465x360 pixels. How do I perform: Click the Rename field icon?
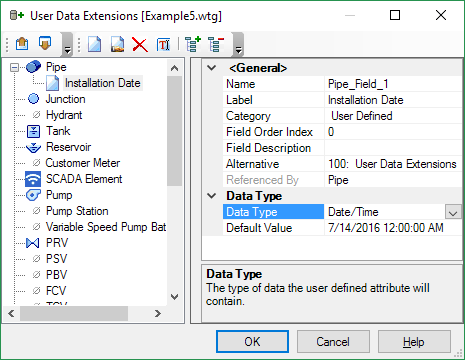(164, 45)
